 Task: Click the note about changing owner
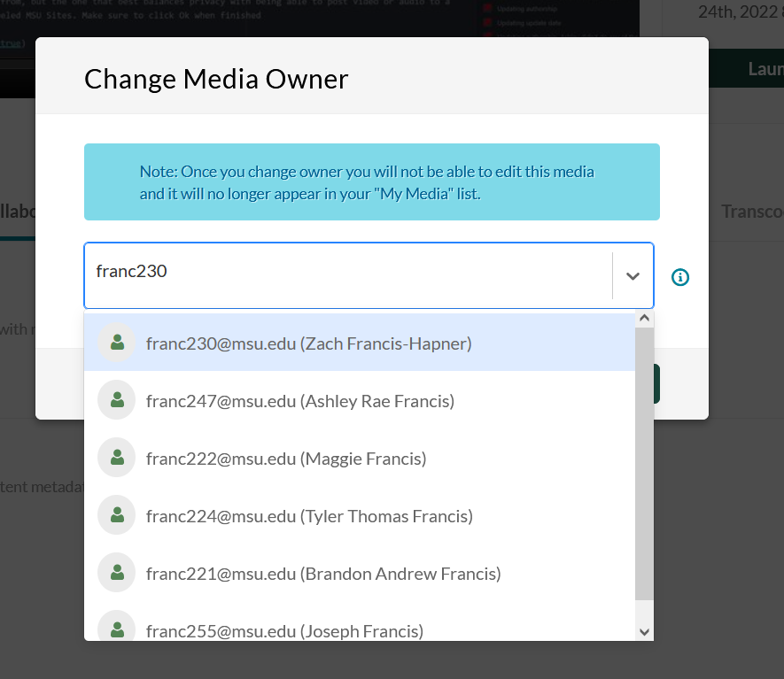point(372,181)
